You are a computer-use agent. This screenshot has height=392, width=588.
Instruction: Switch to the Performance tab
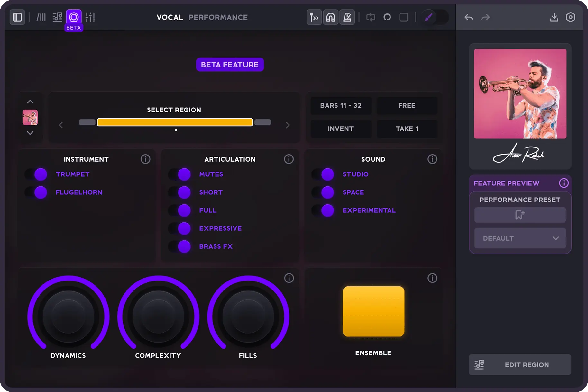218,17
